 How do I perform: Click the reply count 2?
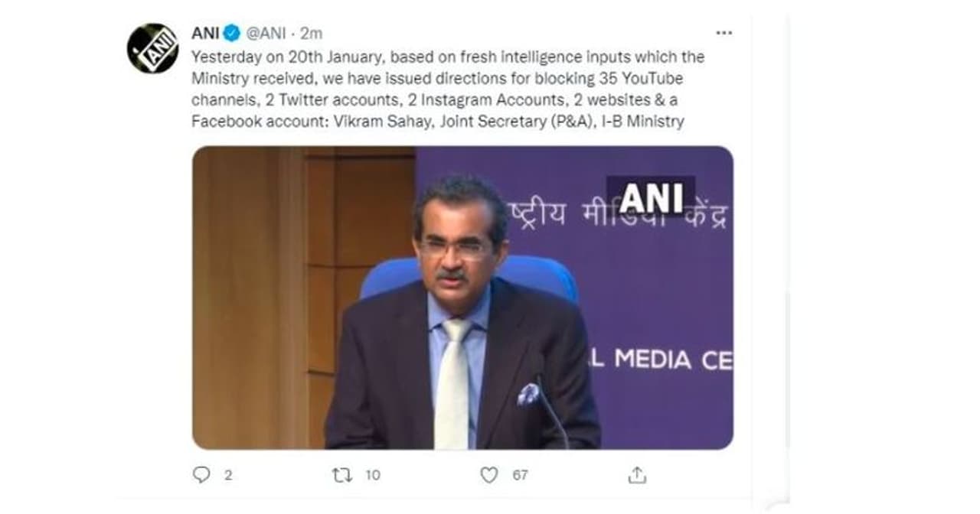227,475
